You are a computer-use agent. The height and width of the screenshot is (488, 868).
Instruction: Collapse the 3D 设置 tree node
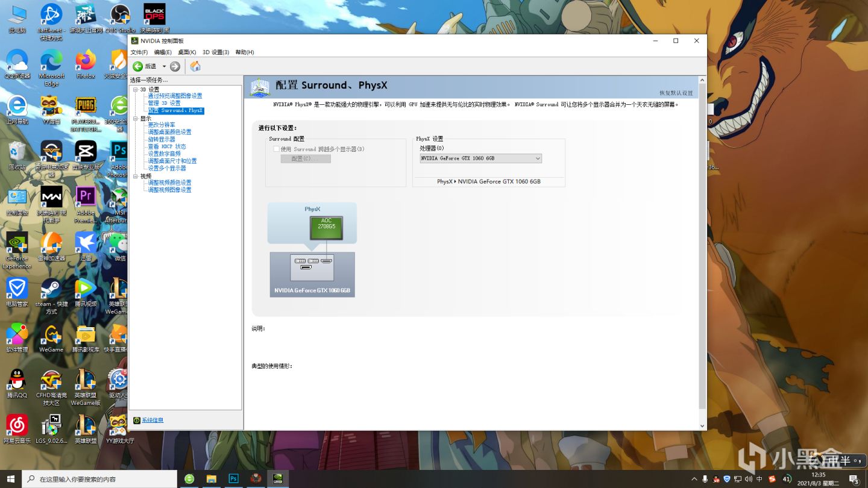click(136, 89)
